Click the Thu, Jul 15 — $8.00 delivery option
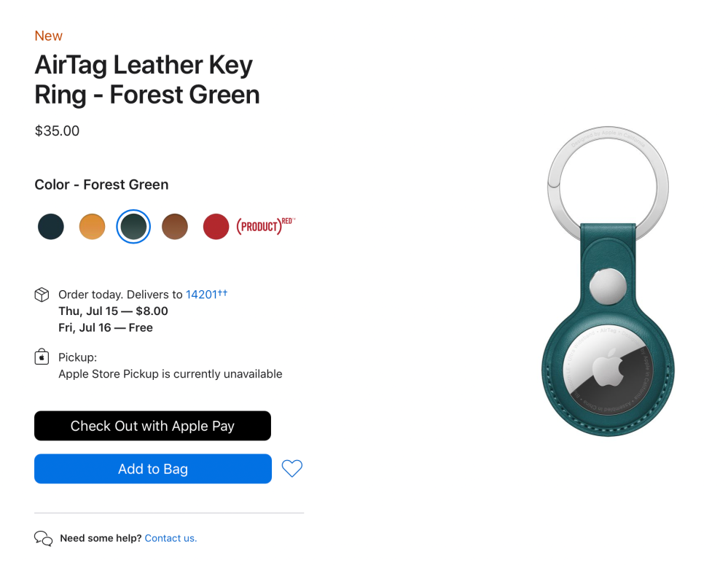 click(x=113, y=311)
